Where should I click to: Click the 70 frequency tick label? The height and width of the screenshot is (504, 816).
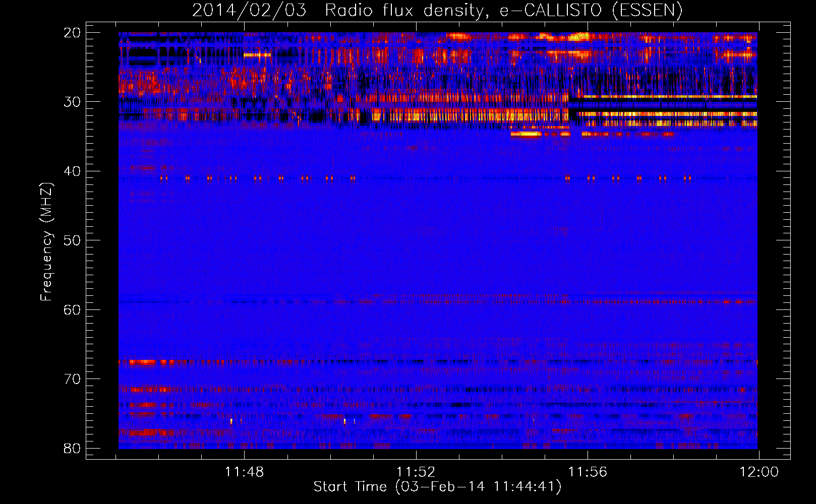pyautogui.click(x=72, y=379)
